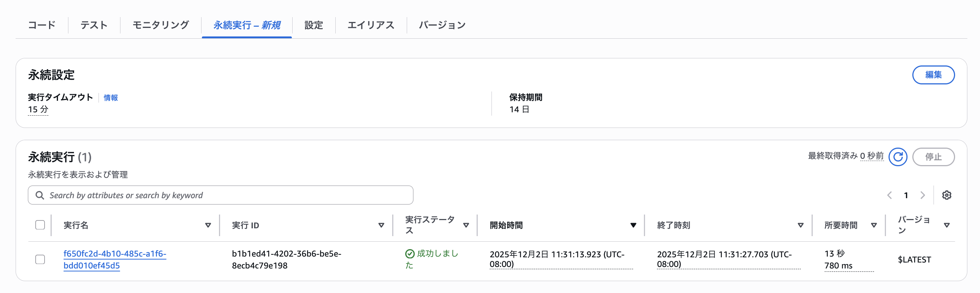Open the エイリアス tab
The width and height of the screenshot is (980, 293).
coord(371,25)
